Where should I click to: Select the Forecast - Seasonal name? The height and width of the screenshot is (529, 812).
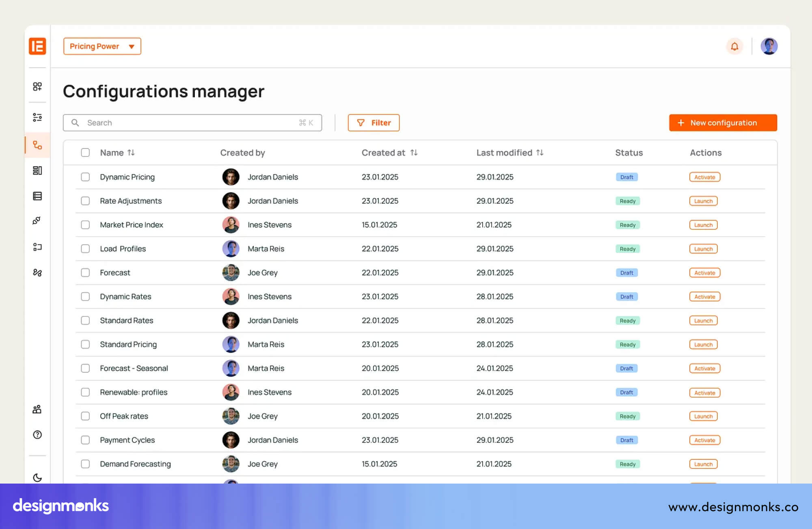(x=134, y=368)
